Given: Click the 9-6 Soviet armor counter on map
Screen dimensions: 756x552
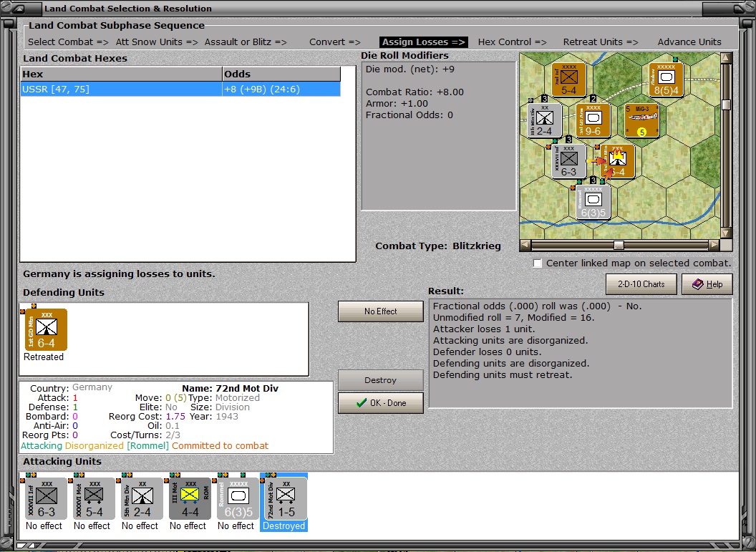Looking at the screenshot, I should pyautogui.click(x=593, y=120).
